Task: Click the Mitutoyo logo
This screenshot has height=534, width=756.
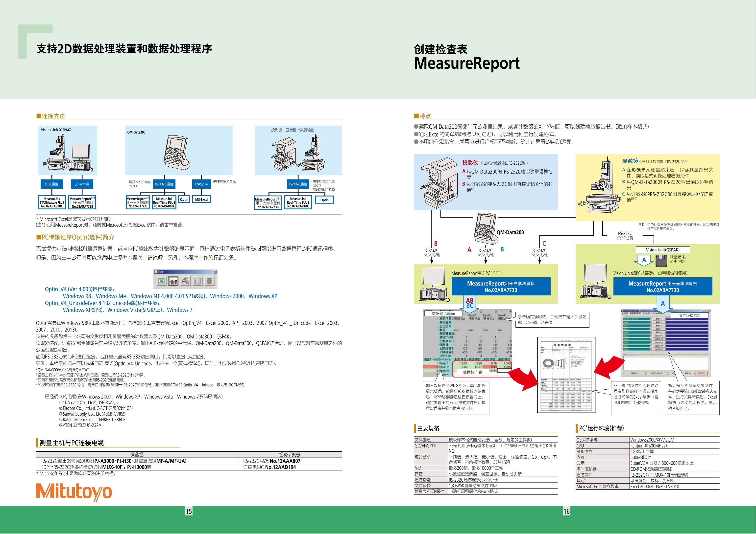Action: click(x=74, y=491)
